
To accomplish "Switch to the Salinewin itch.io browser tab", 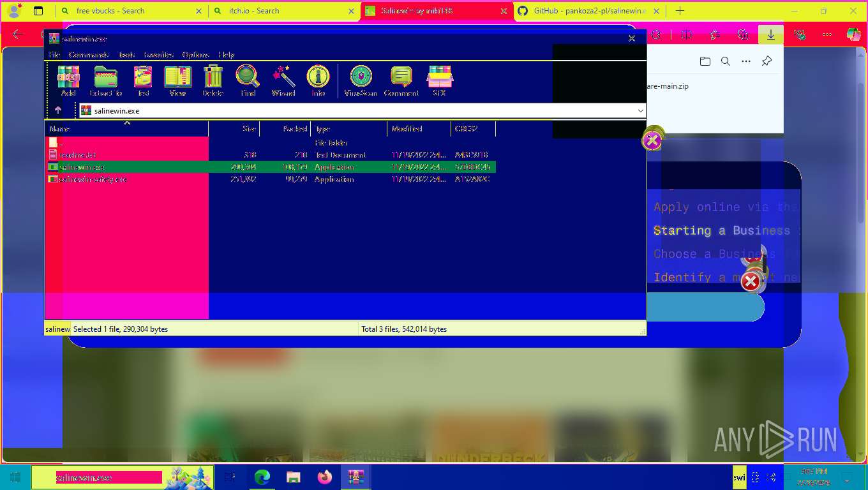I will point(437,11).
